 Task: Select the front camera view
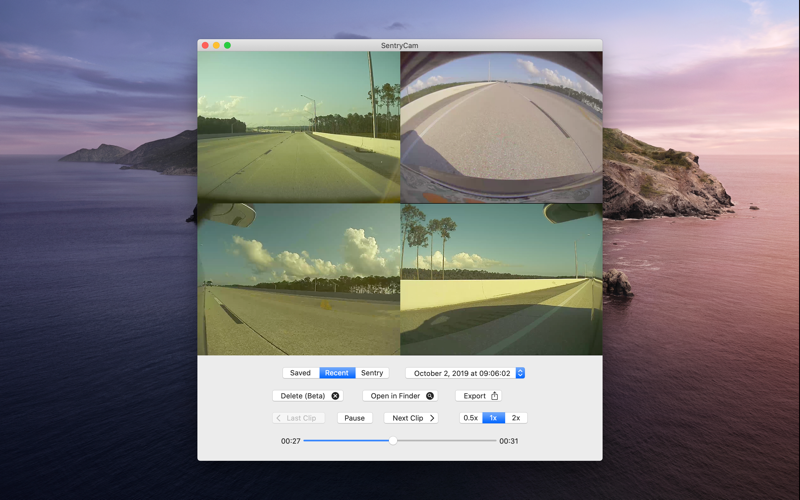point(298,127)
